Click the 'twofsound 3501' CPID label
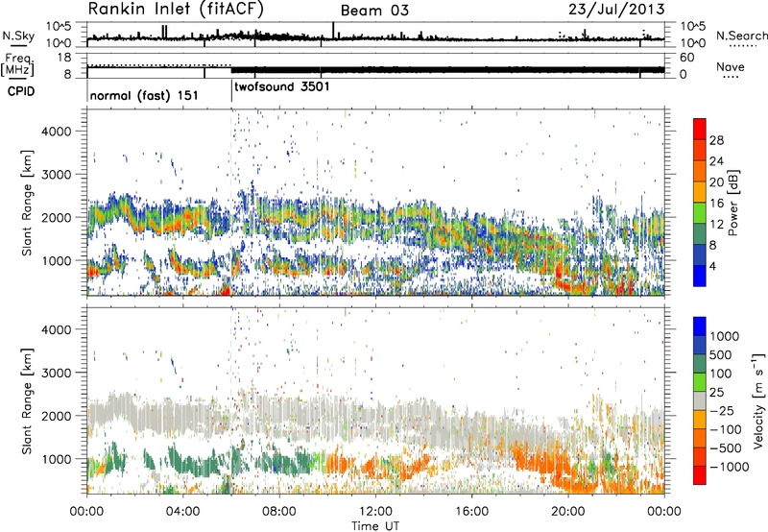Screen dimensions: 768x532 282,87
